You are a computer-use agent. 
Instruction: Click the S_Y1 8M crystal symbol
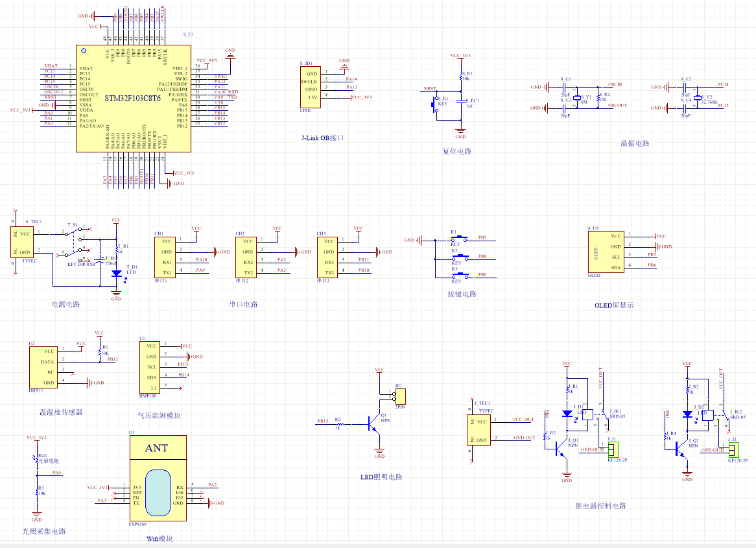576,97
